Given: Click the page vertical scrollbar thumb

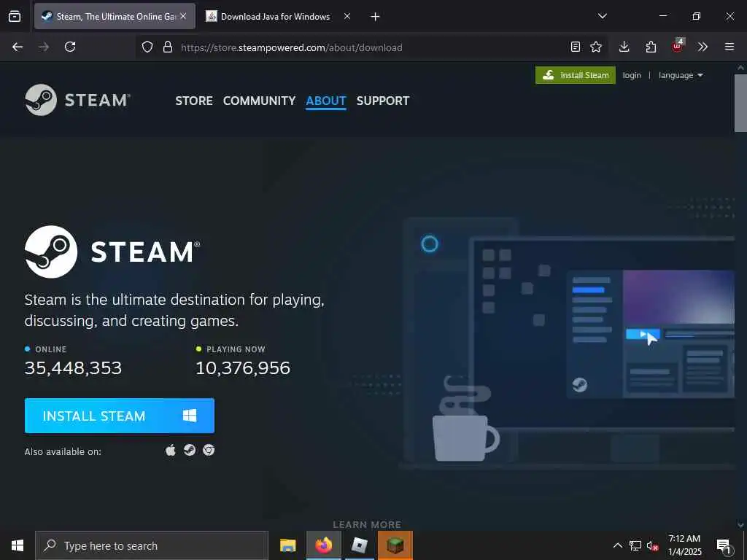Looking at the screenshot, I should point(740,102).
